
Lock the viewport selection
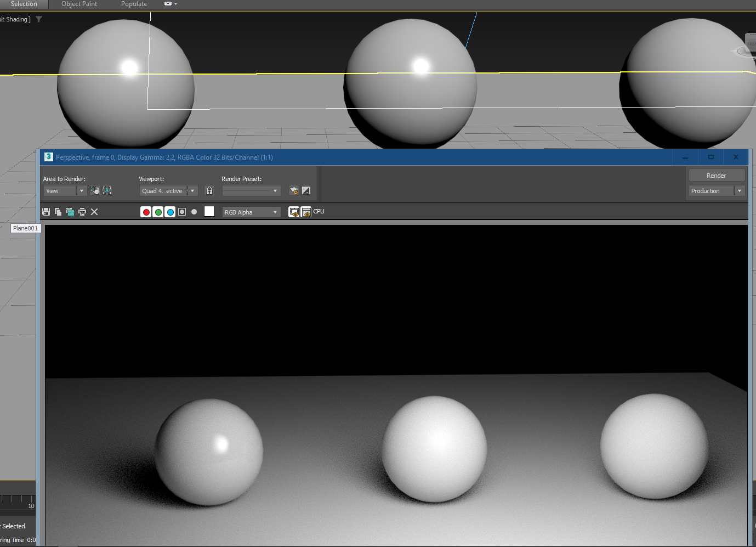209,190
